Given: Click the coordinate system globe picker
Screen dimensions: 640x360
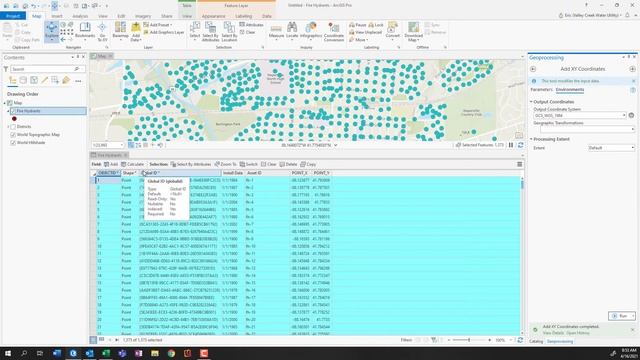Looking at the screenshot, I should [631, 116].
